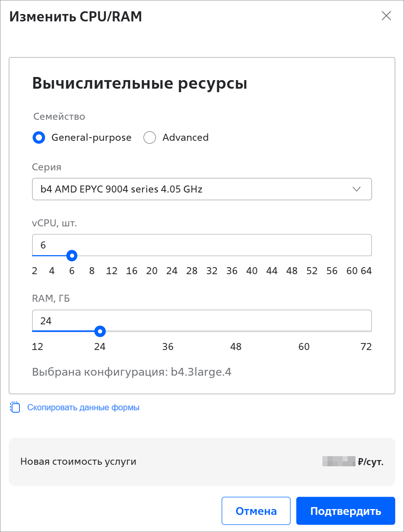Select the General-purpose family radio button
The width and height of the screenshot is (404, 532).
coord(39,138)
